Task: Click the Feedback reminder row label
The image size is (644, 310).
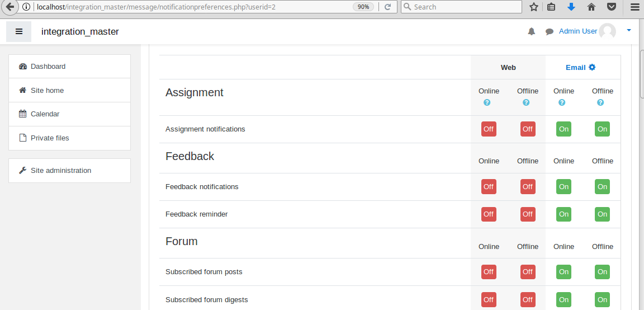Action: pyautogui.click(x=196, y=214)
